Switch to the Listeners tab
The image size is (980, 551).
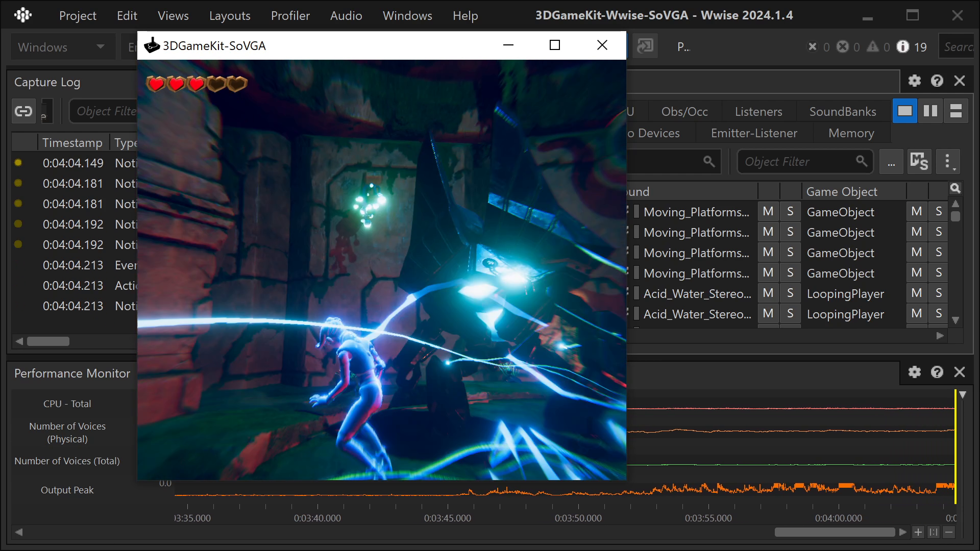(x=758, y=112)
